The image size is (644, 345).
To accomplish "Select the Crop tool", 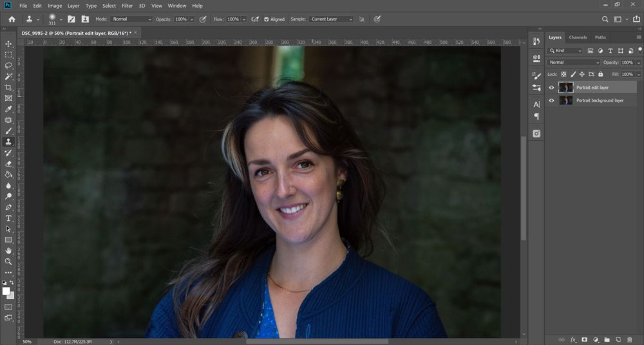I will point(8,88).
